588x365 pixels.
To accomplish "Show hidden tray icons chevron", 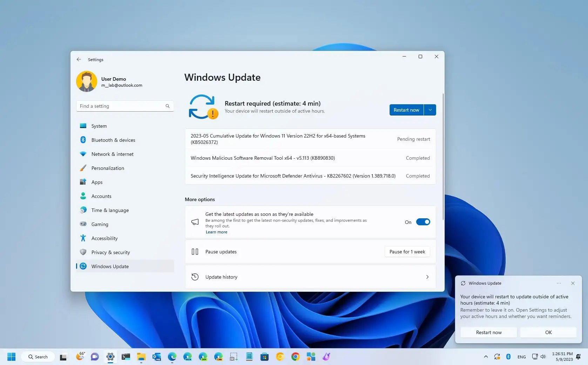I will (486, 357).
